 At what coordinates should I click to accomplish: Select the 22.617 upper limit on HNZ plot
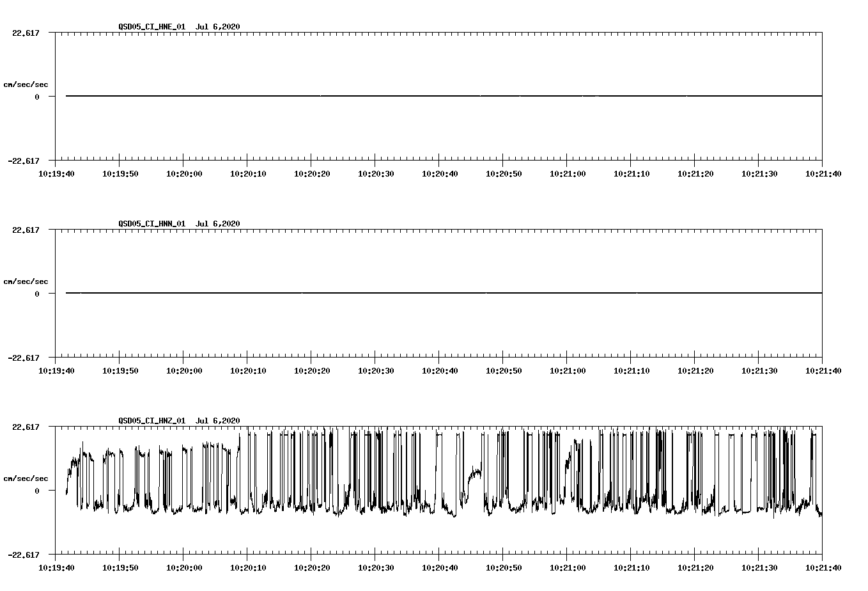[26, 427]
